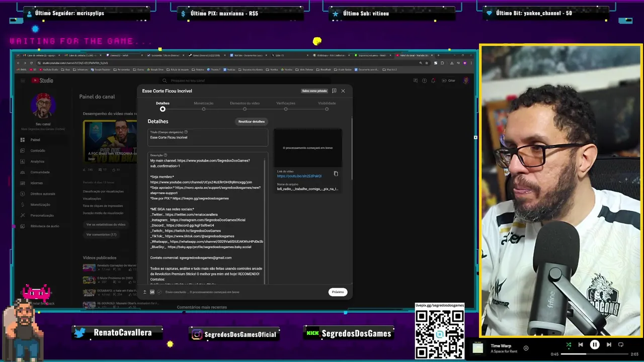Add Time Warp track to library
This screenshot has height=362, width=644.
click(526, 348)
